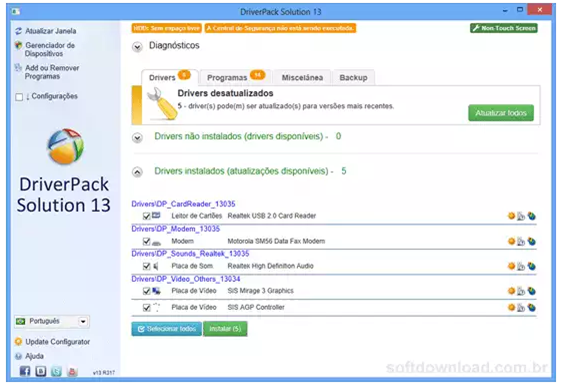
Task: Click the Ajuda help icon
Action: coord(19,356)
